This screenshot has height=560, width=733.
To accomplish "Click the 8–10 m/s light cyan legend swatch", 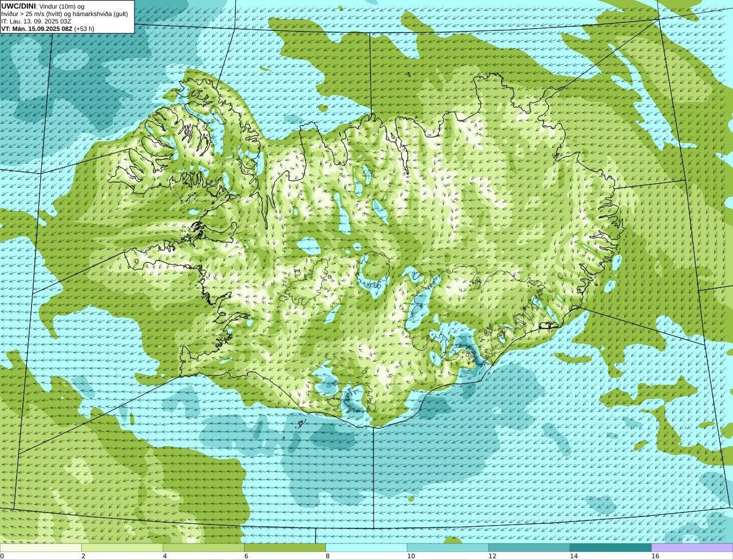I will (366, 548).
